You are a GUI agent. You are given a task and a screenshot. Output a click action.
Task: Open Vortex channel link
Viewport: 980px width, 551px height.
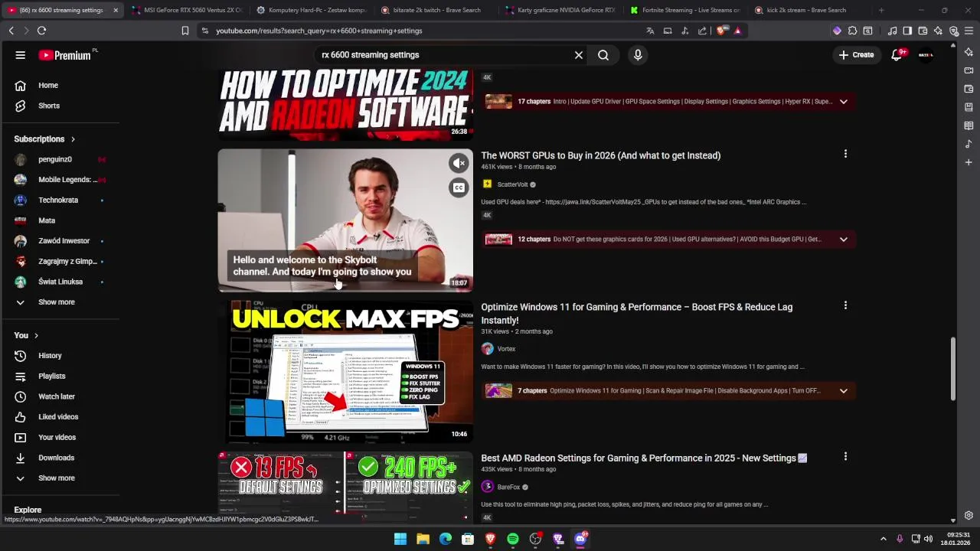click(506, 349)
